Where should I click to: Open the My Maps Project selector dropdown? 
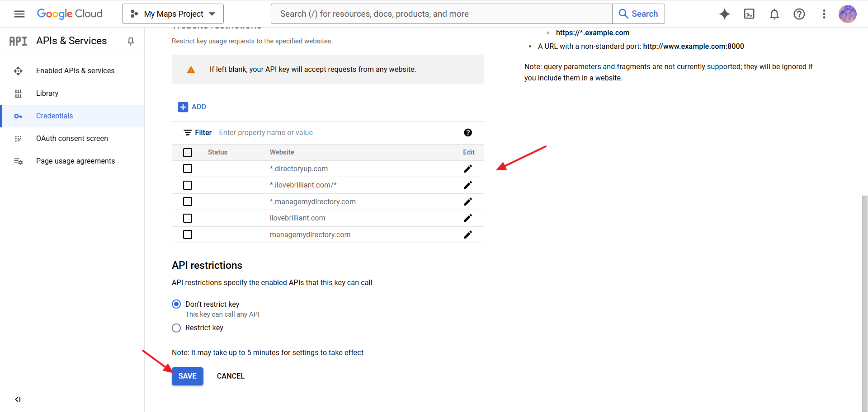pos(173,14)
